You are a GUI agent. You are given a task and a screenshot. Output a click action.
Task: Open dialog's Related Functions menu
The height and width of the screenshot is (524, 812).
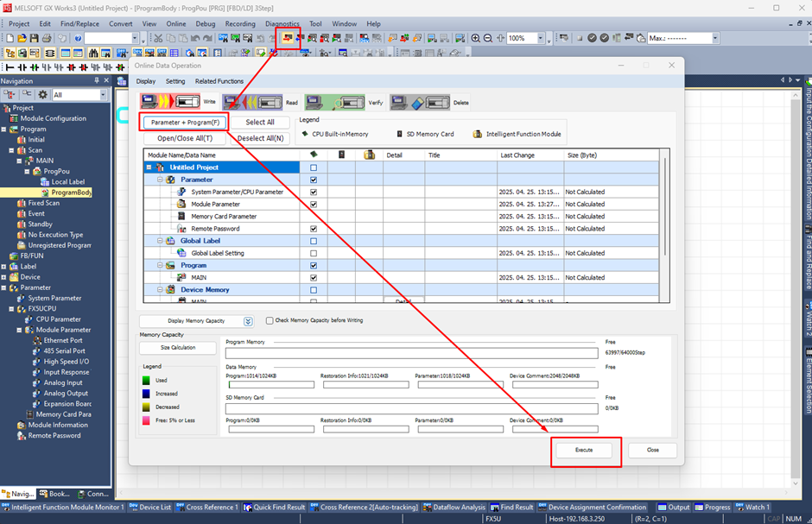219,81
